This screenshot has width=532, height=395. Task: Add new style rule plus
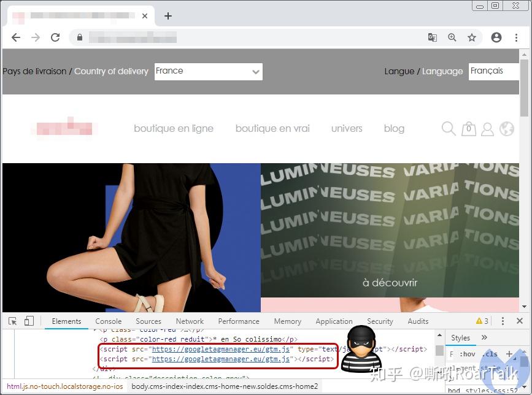509,354
